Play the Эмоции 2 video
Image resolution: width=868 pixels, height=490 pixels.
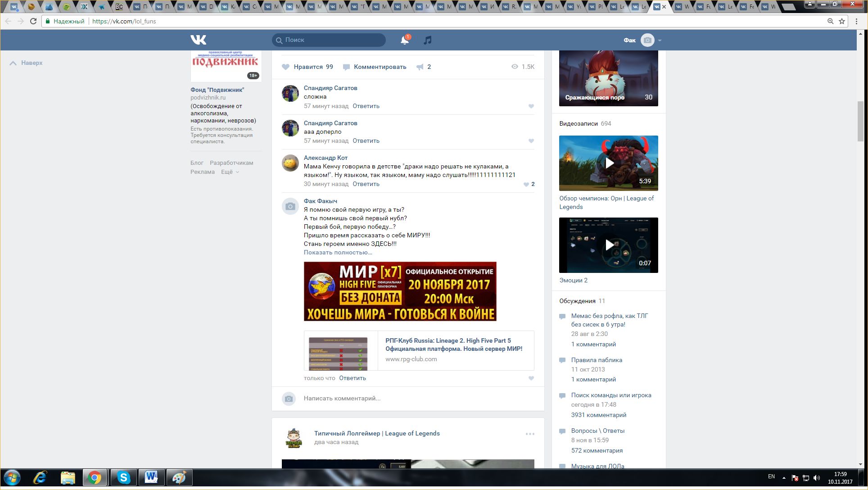pyautogui.click(x=609, y=245)
